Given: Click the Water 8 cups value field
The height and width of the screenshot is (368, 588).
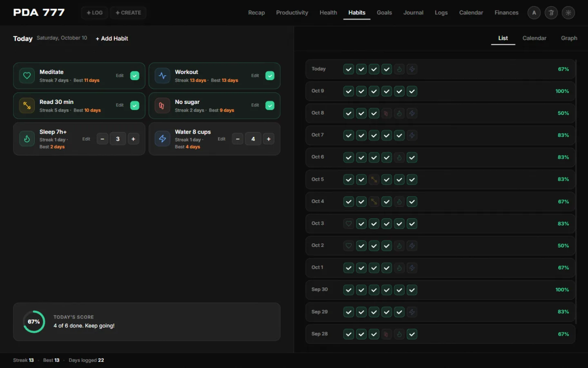Looking at the screenshot, I should click(253, 139).
